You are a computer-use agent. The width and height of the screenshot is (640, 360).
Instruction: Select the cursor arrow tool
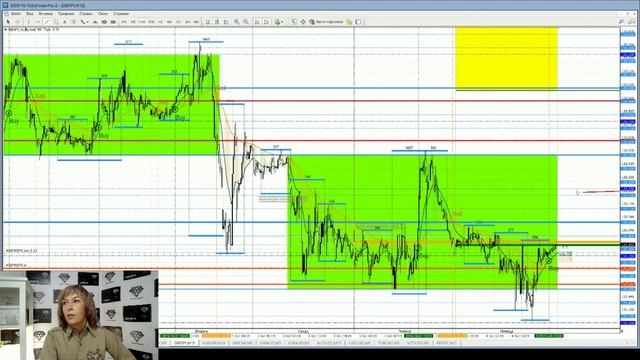[x=8, y=22]
